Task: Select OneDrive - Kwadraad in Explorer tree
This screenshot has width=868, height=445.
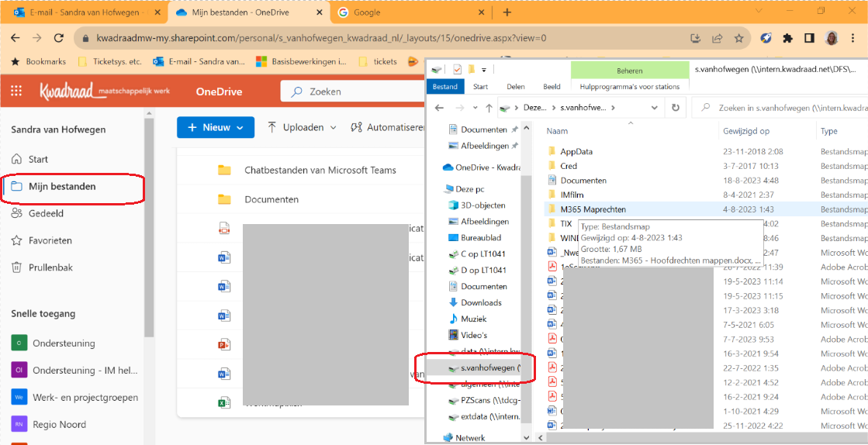Action: click(480, 167)
